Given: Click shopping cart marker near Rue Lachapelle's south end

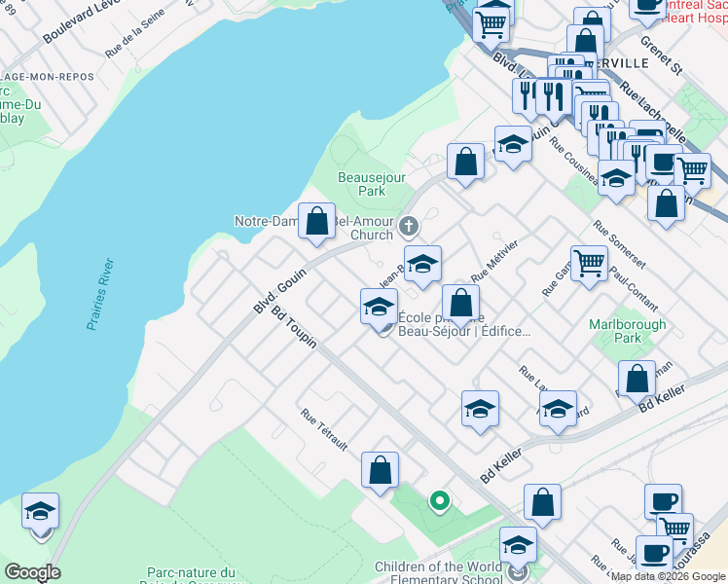Looking at the screenshot, I should point(692,172).
